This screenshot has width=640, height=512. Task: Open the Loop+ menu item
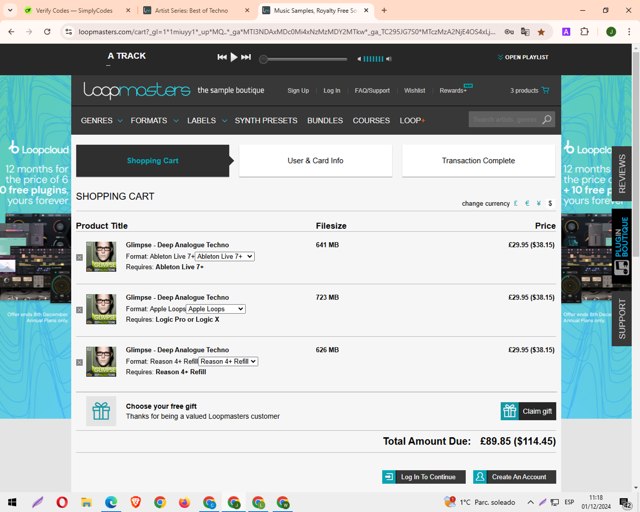(412, 120)
